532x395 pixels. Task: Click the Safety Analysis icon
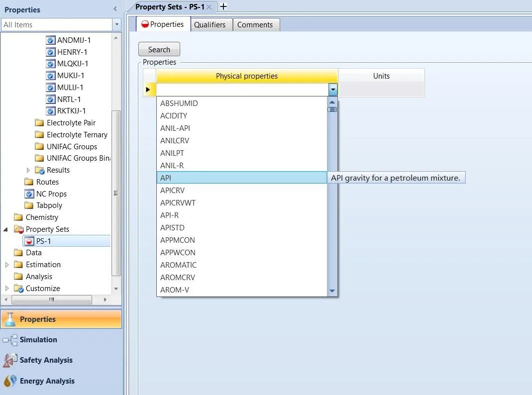[10, 360]
